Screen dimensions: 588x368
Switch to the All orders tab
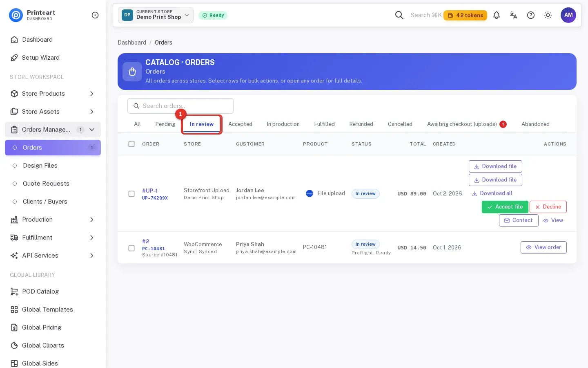coord(137,124)
